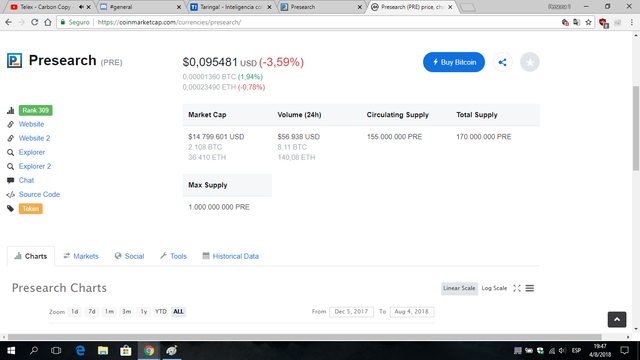This screenshot has width=640, height=360.
Task: Click the page vertical scrollbar thumb
Action: point(636,128)
